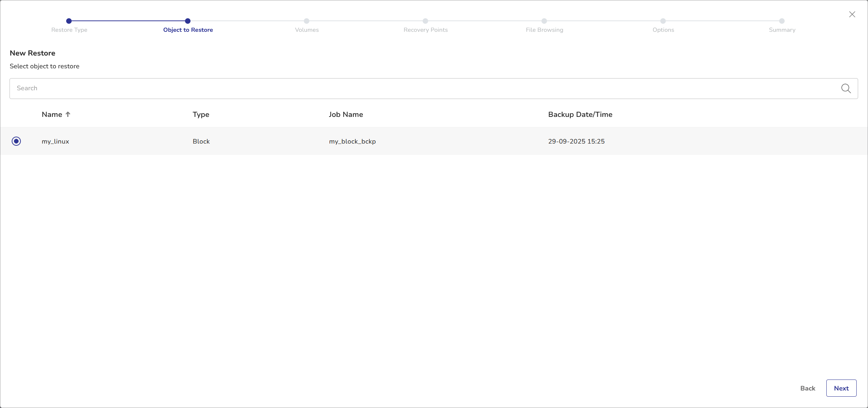Click the my_block_bckp job name cell

click(x=352, y=141)
